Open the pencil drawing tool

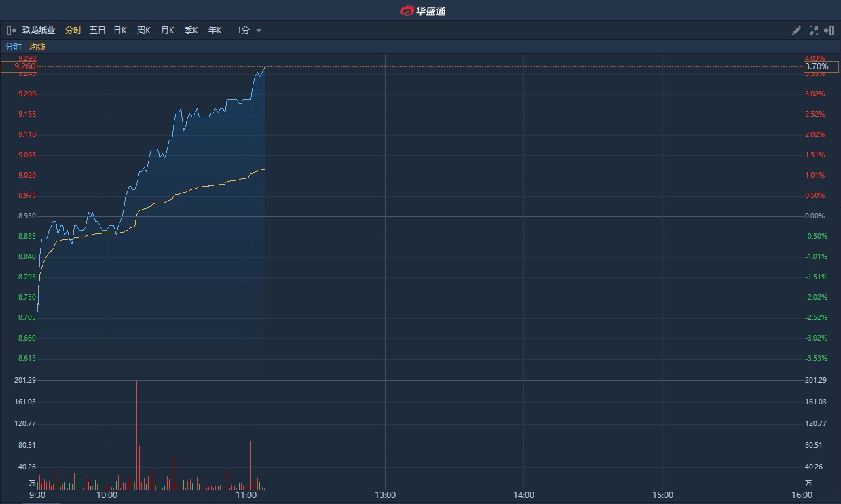coord(797,31)
